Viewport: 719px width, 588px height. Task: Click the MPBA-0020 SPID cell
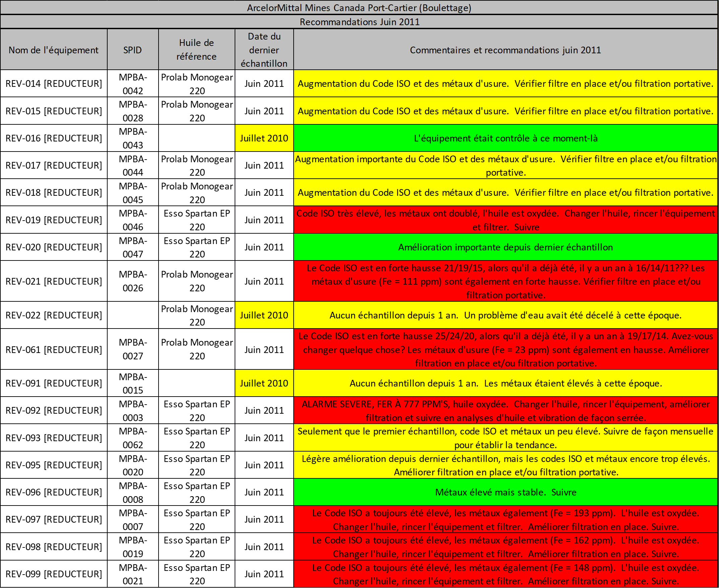133,465
